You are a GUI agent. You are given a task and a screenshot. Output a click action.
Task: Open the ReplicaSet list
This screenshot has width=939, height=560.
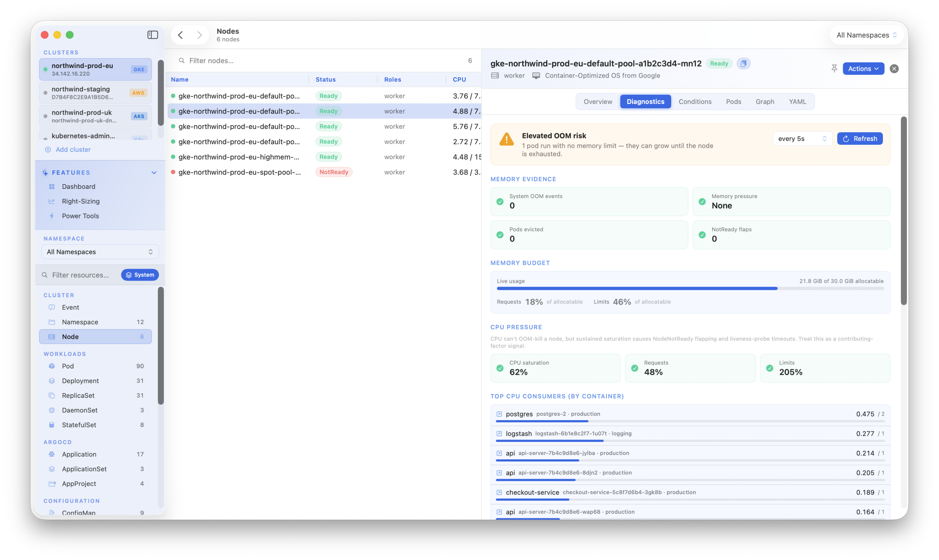click(x=95, y=396)
